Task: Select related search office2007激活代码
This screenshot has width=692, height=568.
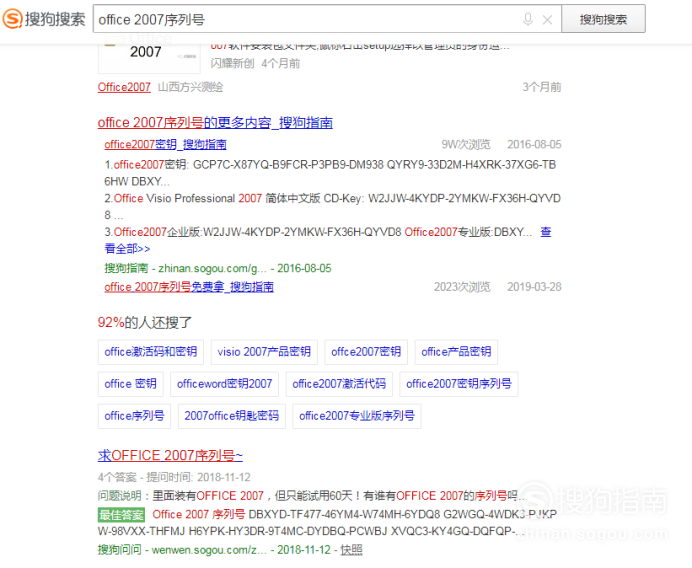Action: coord(339,384)
